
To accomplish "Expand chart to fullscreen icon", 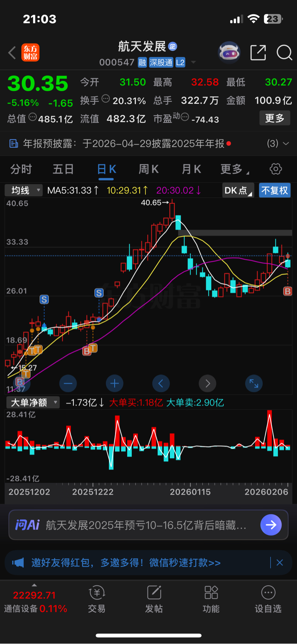I will (254, 383).
